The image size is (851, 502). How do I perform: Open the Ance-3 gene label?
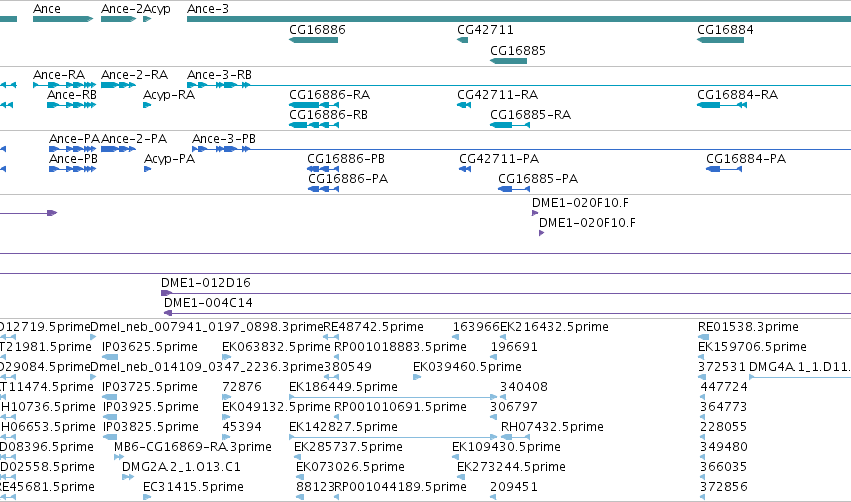tap(208, 9)
